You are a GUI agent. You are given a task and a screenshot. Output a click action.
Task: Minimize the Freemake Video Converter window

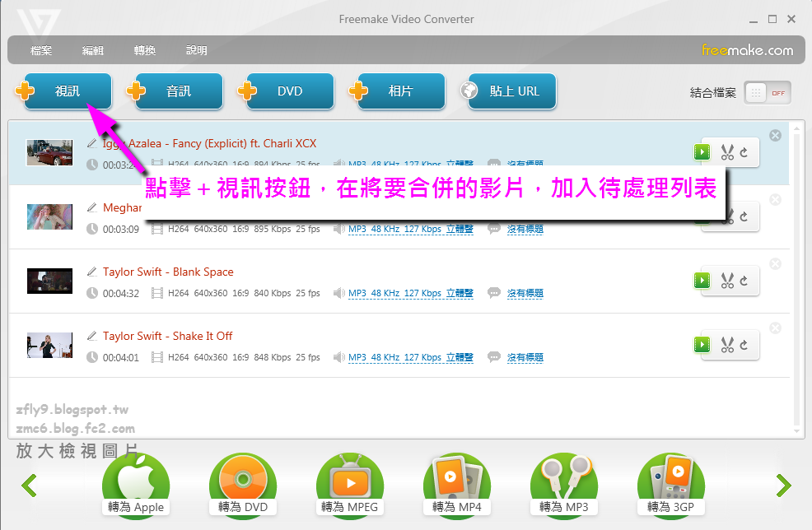tap(754, 20)
